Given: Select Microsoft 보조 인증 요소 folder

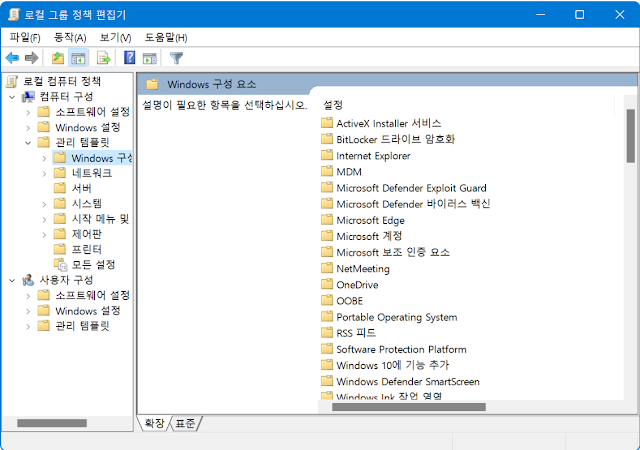Looking at the screenshot, I should 385,252.
